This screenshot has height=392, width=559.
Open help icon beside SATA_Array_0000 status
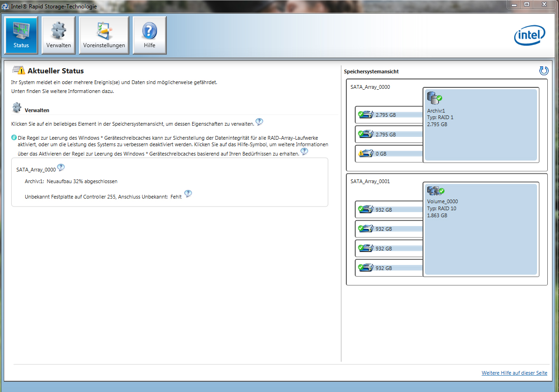(x=61, y=167)
